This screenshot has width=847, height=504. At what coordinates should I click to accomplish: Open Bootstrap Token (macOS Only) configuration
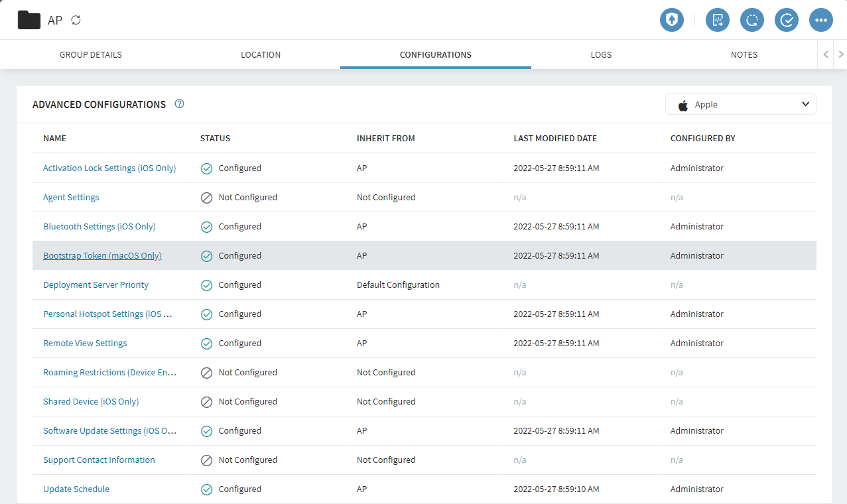pyautogui.click(x=102, y=256)
